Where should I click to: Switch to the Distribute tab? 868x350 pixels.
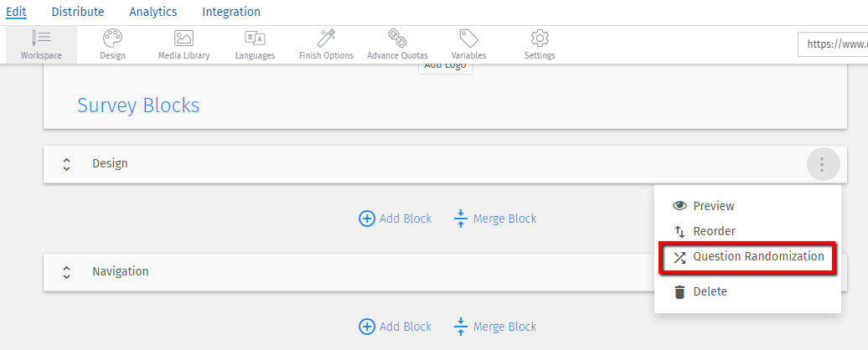point(77,12)
